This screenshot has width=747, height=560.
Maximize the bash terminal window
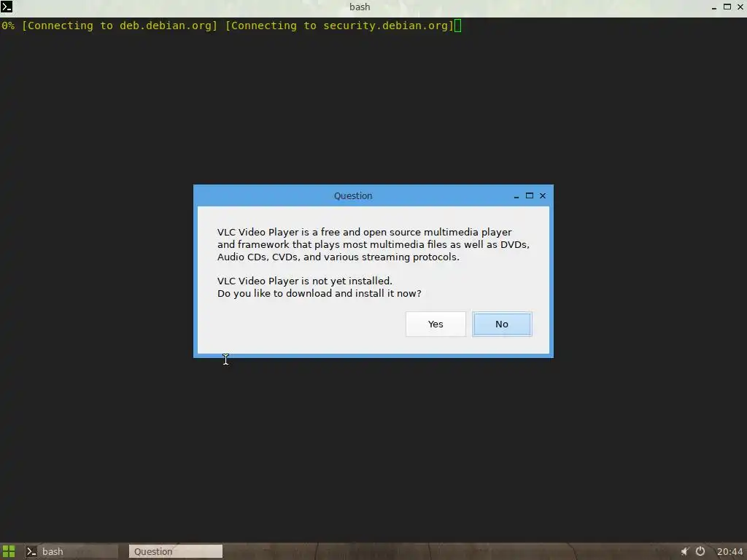pyautogui.click(x=727, y=7)
